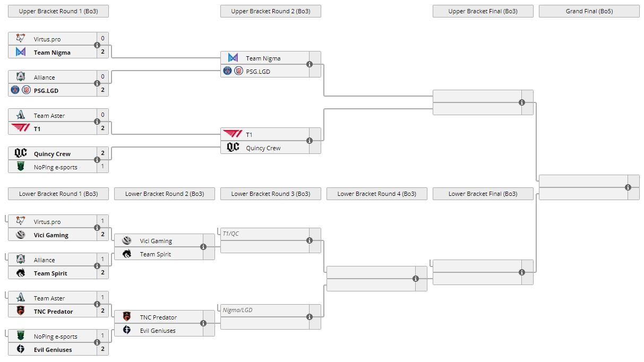Open PSG.LGD team link in Upper Bracket Round 2
This screenshot has height=362, width=644.
click(257, 71)
